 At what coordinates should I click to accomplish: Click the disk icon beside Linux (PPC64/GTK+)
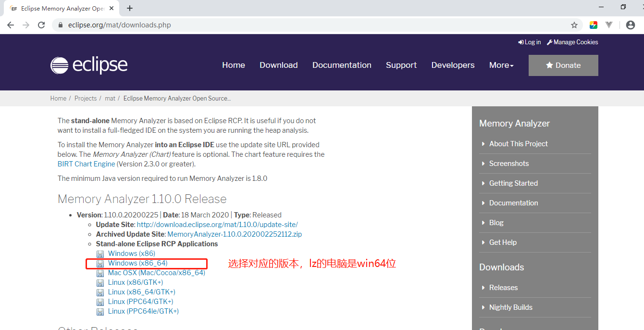pyautogui.click(x=100, y=302)
